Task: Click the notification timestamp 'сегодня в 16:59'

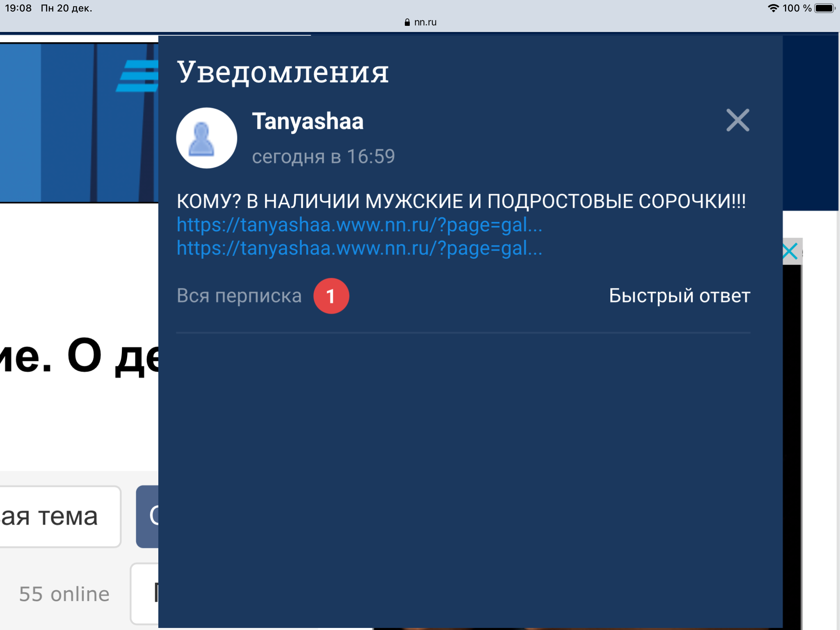Action: 323,157
